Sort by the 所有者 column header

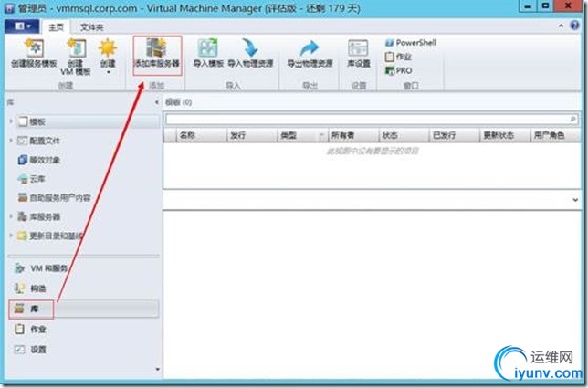353,135
